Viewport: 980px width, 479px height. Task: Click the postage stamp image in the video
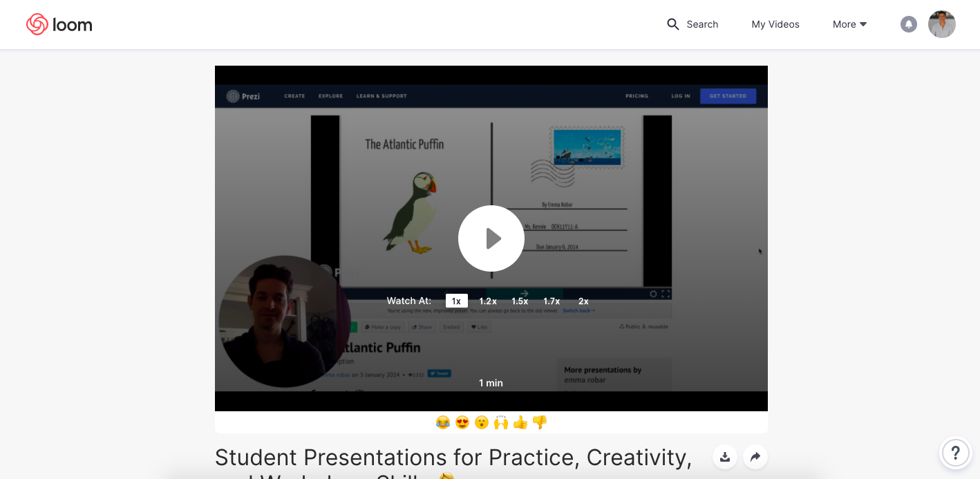[x=587, y=147]
